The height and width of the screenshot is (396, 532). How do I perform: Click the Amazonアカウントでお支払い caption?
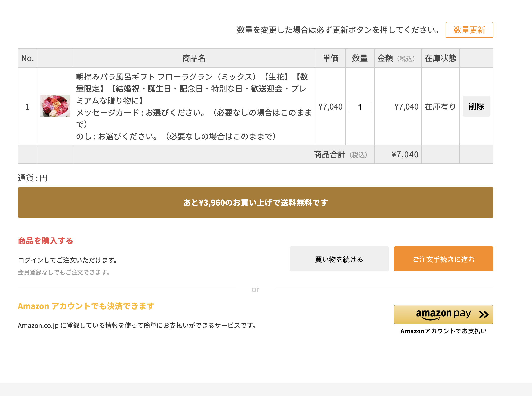click(443, 331)
